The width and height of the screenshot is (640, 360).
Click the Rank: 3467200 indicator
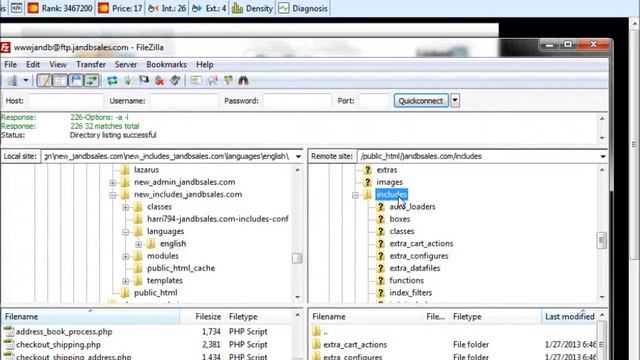(x=60, y=8)
